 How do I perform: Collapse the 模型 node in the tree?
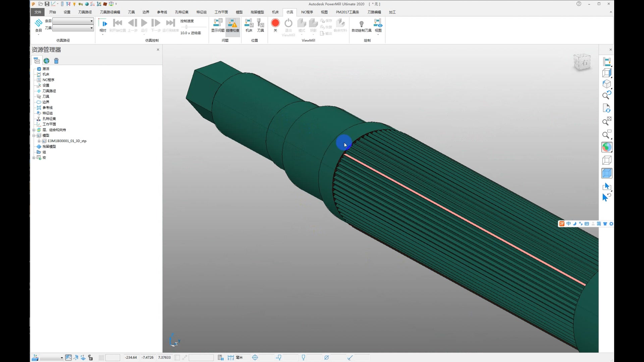[34, 135]
